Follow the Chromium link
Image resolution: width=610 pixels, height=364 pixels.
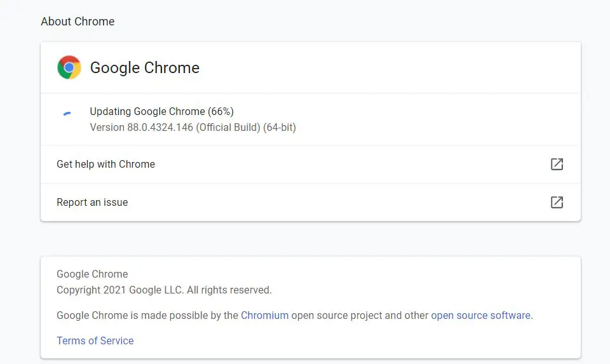point(264,315)
